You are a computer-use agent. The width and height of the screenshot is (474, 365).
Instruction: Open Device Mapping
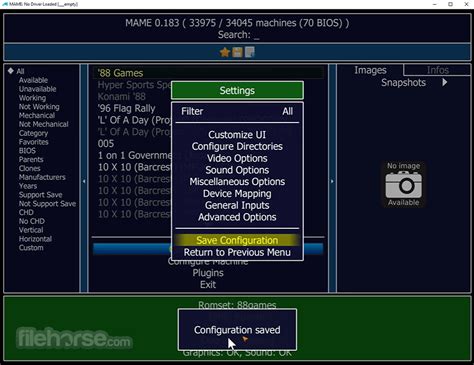pyautogui.click(x=237, y=194)
